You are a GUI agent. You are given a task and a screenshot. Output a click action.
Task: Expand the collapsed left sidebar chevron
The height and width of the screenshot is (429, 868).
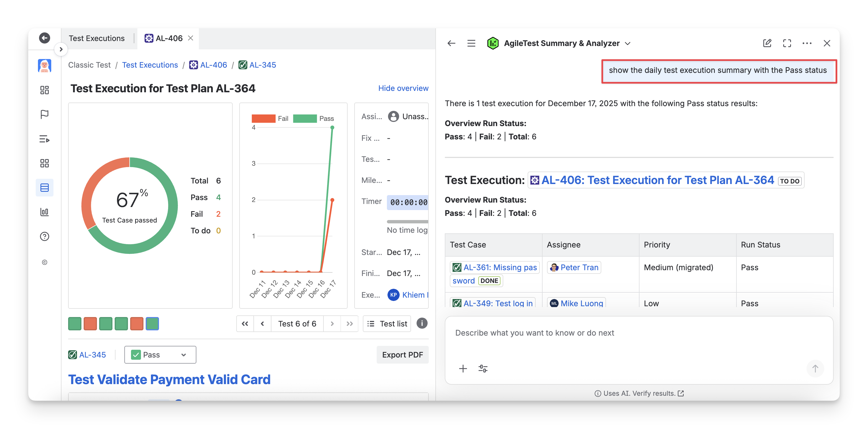(61, 49)
